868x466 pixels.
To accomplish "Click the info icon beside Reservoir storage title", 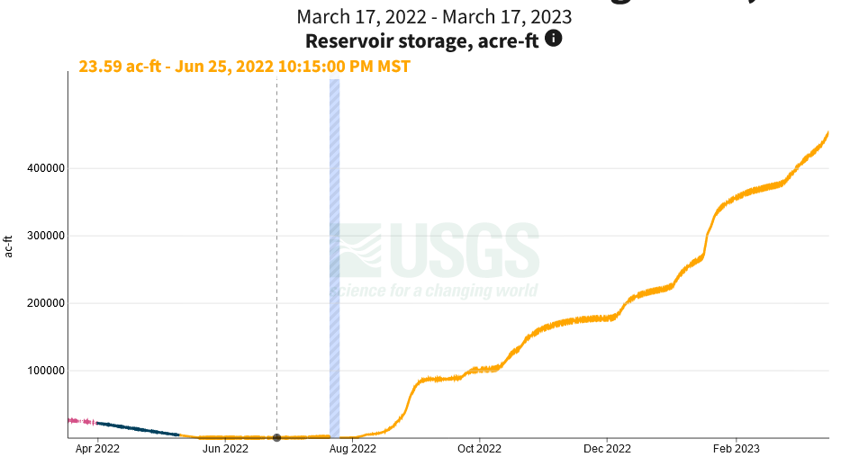I will point(554,39).
